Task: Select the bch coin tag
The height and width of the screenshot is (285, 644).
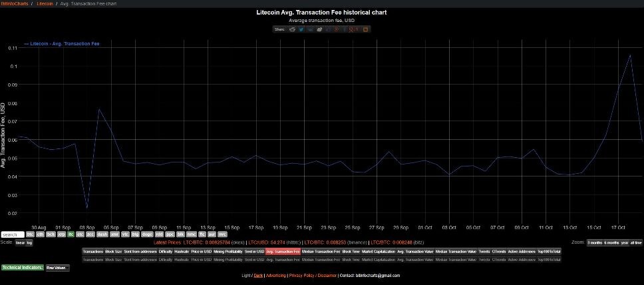Action: 51,234
